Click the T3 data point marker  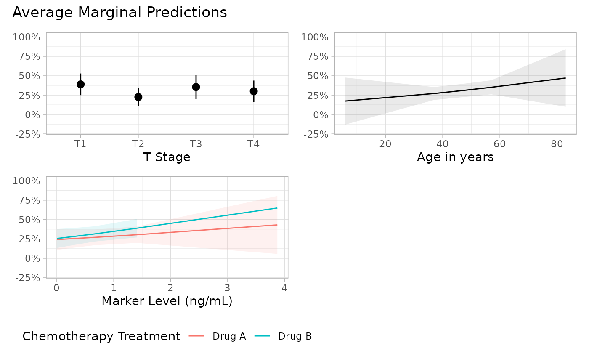(x=196, y=87)
